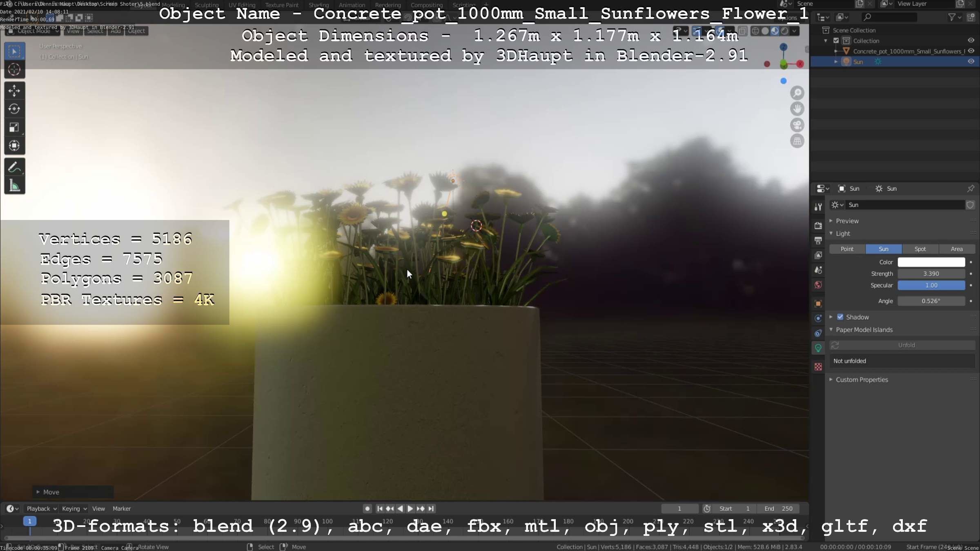Open the light Color swatch

tap(931, 262)
